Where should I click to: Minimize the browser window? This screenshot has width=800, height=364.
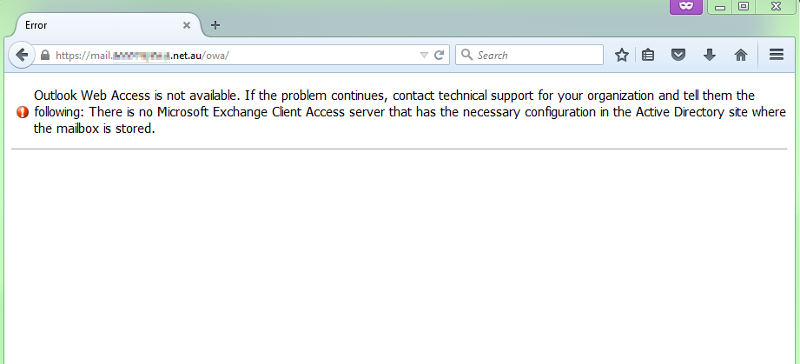coord(720,7)
